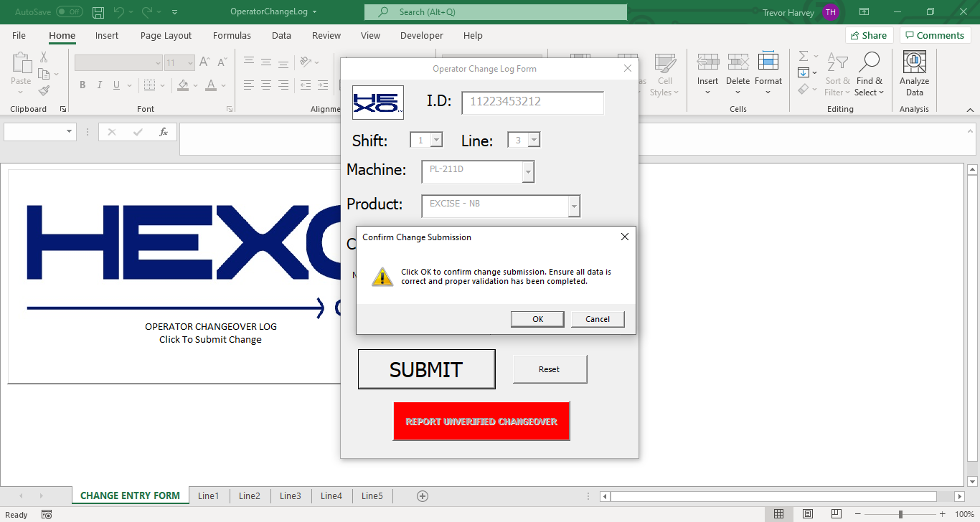980x522 pixels.
Task: Switch to the Line5 sheet tab
Action: (372, 495)
